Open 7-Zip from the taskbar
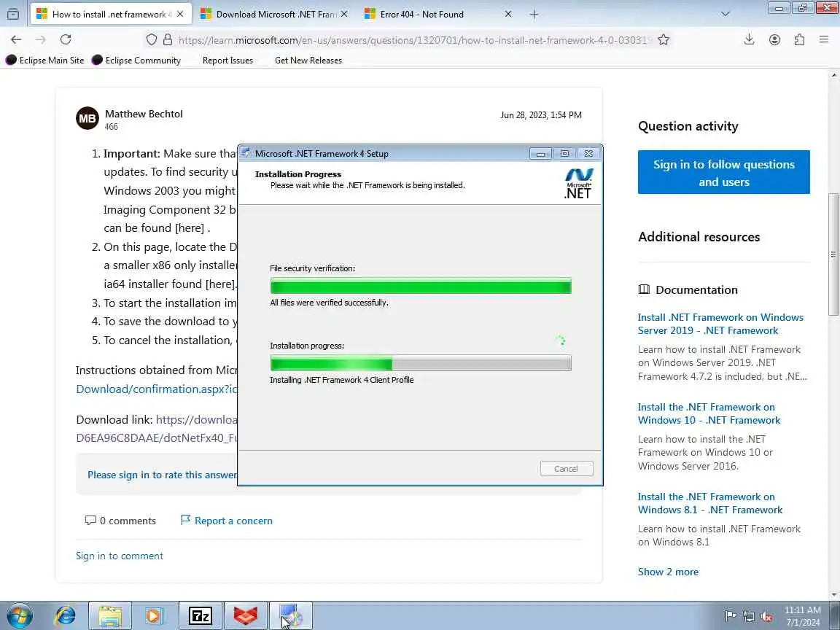The width and height of the screenshot is (840, 630). coord(201,616)
